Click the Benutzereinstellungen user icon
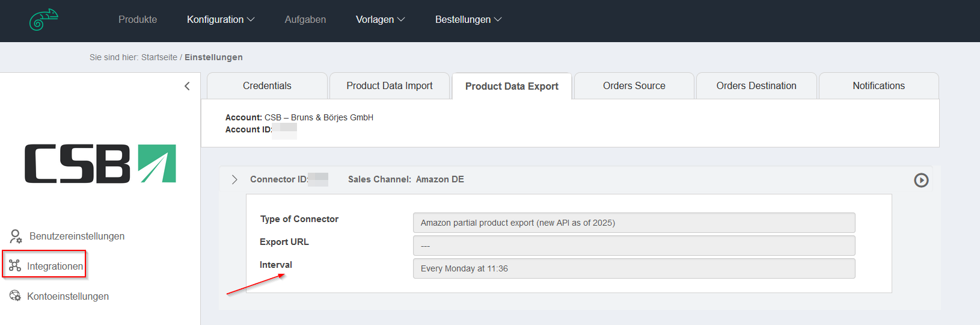 point(16,236)
